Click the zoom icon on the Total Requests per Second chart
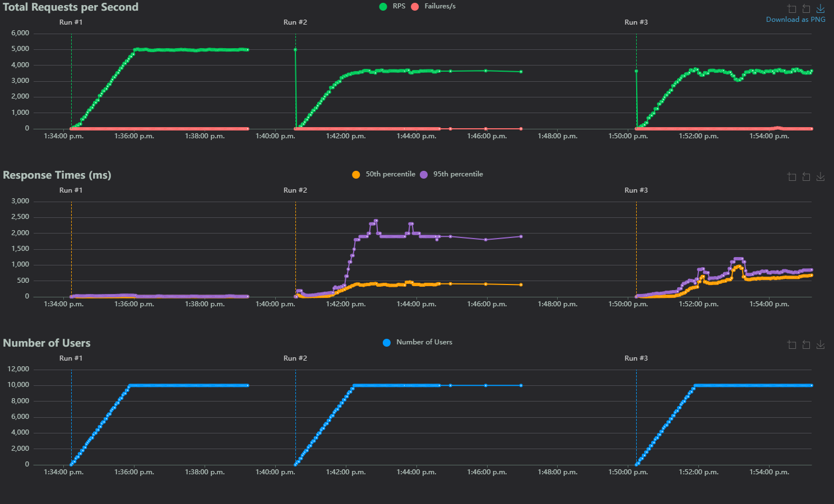Screen dimensions: 834x504 pos(792,8)
